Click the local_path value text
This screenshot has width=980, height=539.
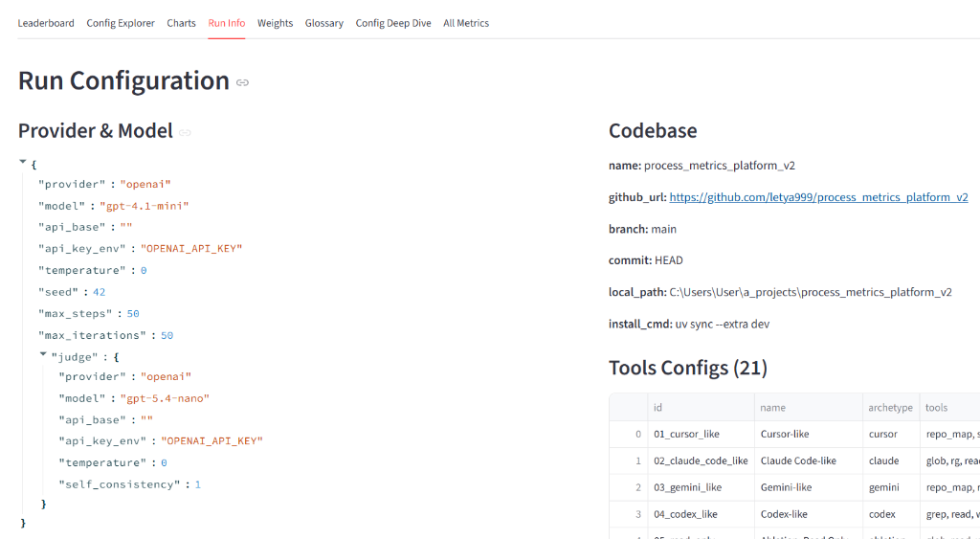(811, 292)
